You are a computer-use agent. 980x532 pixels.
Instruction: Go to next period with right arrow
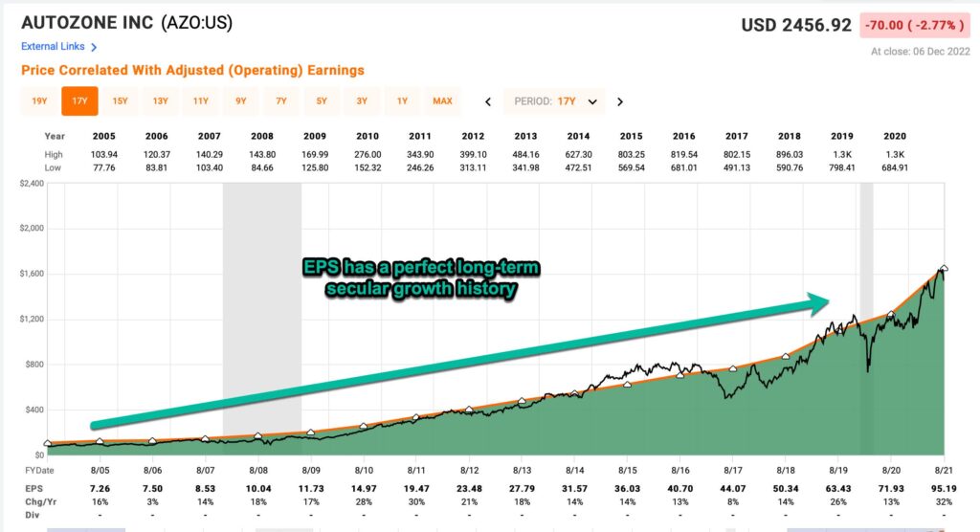pyautogui.click(x=620, y=101)
